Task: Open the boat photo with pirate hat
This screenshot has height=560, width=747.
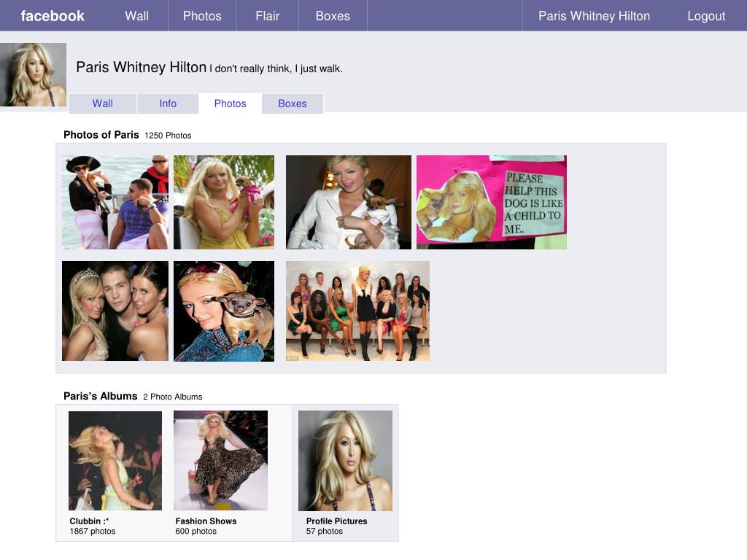Action: 115,202
